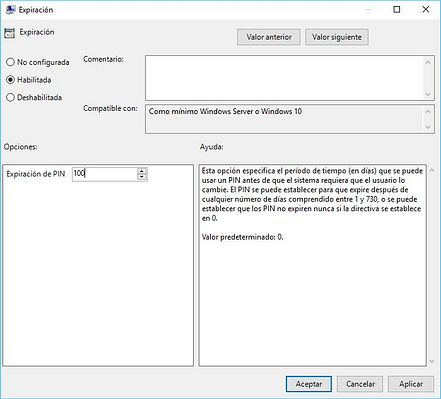Click the 'Como mínimo Windows Server o Windows 10' text
Image resolution: width=441 pixels, height=399 pixels.
225,111
